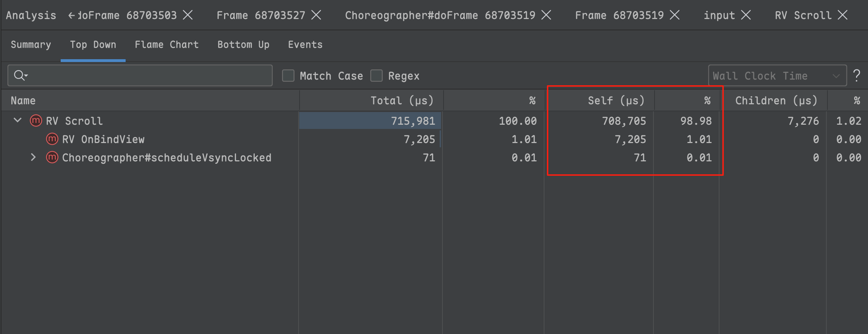
Task: Open the Wall Clock Time dropdown
Action: [777, 76]
